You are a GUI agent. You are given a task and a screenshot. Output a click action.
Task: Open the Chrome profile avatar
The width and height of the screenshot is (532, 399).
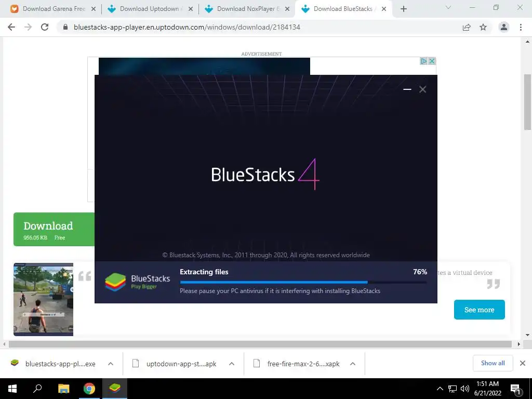click(x=504, y=27)
